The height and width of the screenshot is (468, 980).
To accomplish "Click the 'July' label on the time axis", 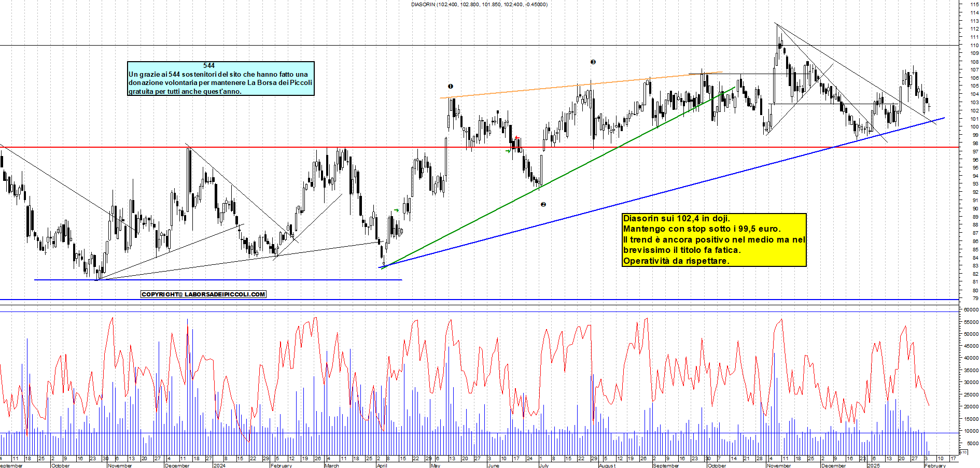I will tap(544, 465).
